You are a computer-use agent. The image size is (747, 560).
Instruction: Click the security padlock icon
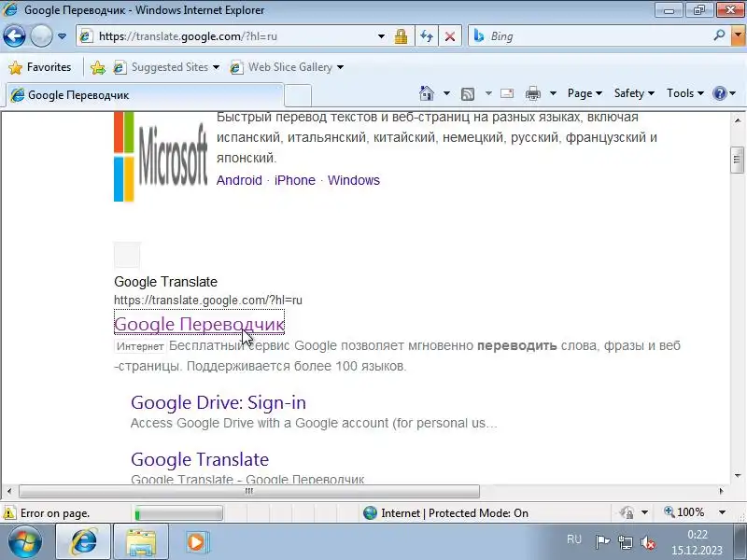(x=401, y=36)
